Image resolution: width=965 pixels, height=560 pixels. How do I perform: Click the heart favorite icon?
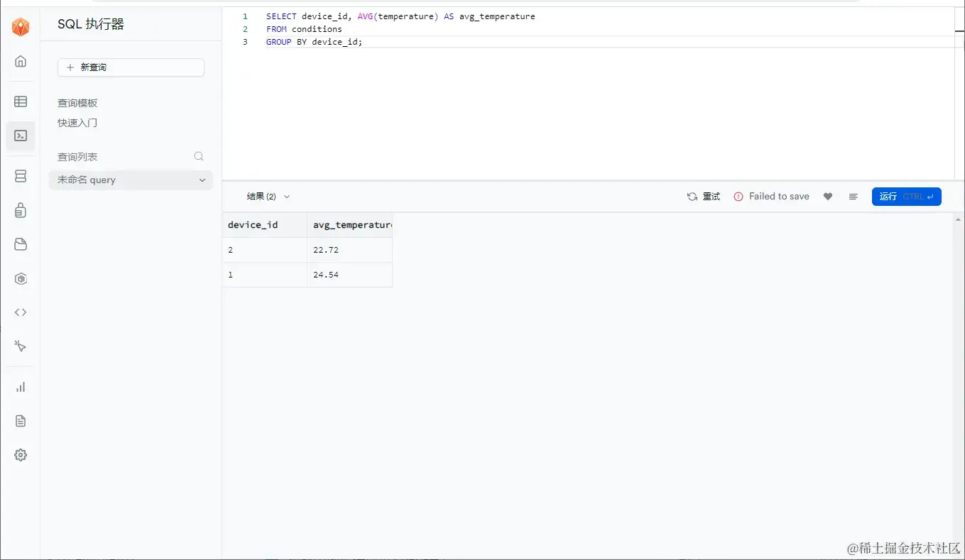(828, 197)
